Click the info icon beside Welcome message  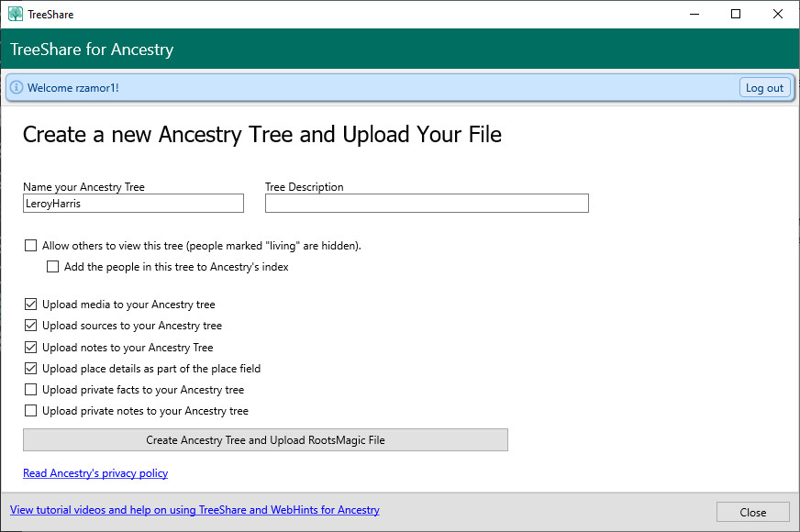pyautogui.click(x=17, y=88)
